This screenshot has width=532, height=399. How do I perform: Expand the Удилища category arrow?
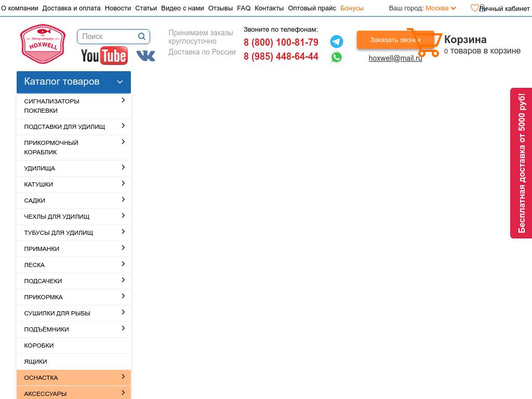[123, 167]
